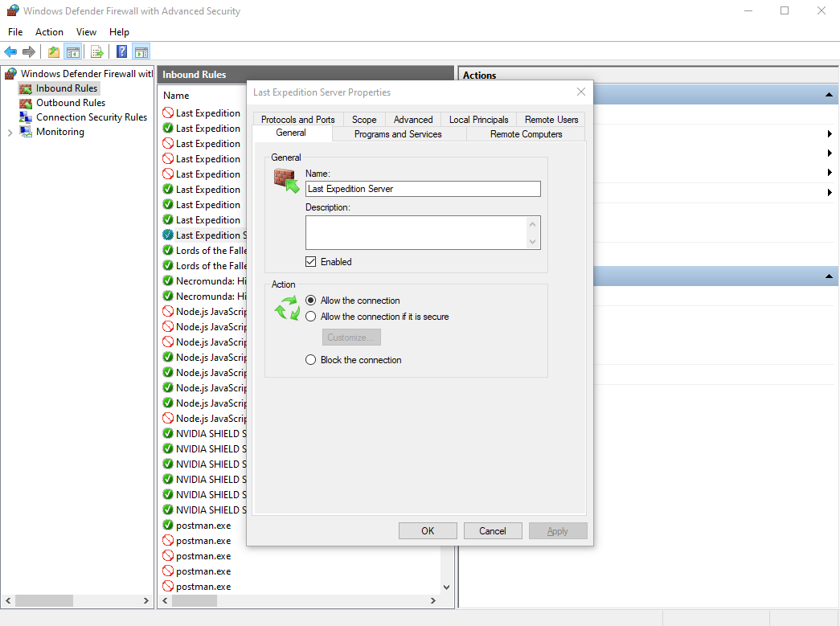Close the Last Expedition Server Properties dialog
Image resolution: width=840 pixels, height=626 pixels.
click(x=581, y=92)
